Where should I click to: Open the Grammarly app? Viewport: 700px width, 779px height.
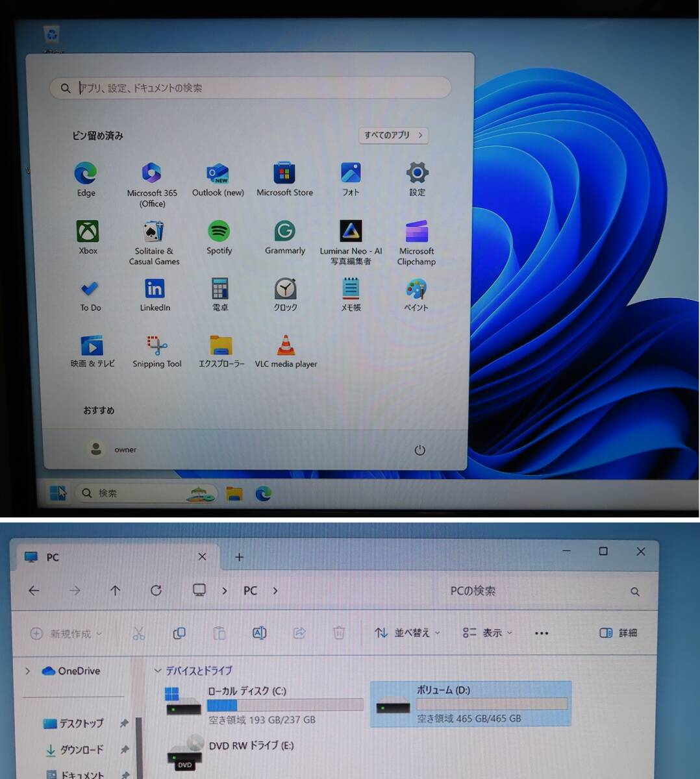[x=284, y=238]
